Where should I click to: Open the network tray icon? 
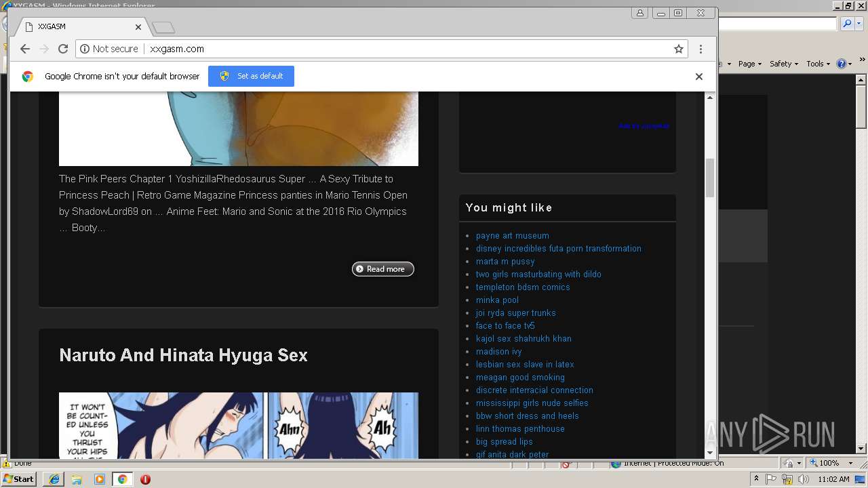click(787, 479)
